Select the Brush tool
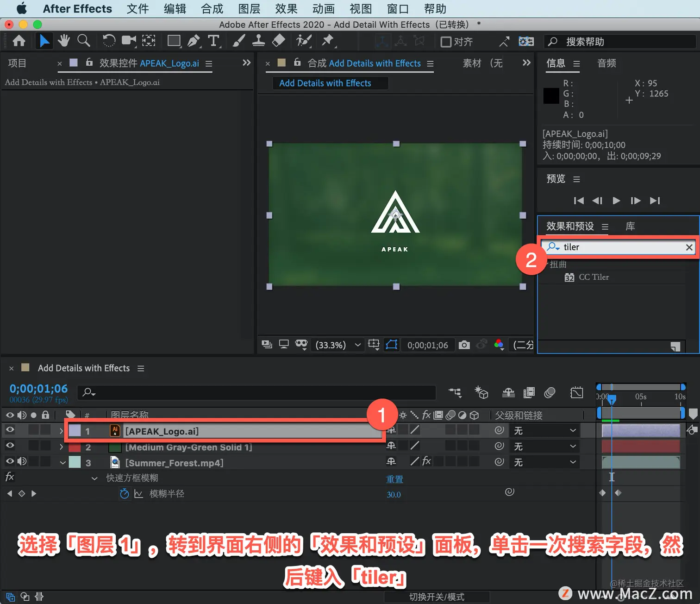700x604 pixels. coord(238,41)
